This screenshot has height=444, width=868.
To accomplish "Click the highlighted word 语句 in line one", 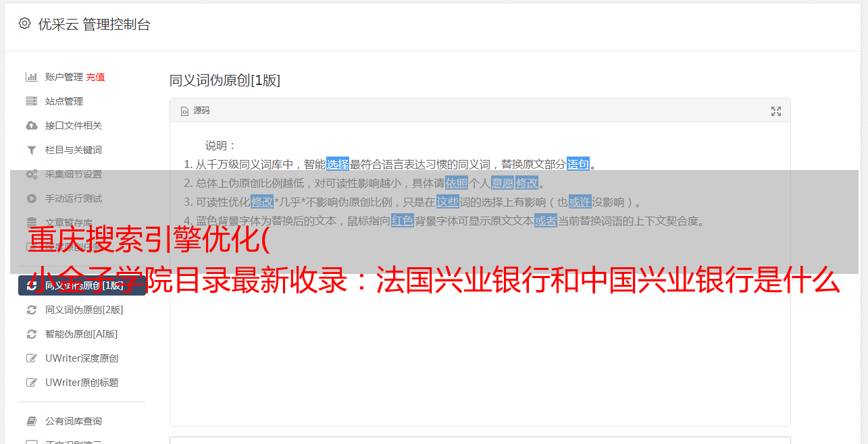I will pyautogui.click(x=578, y=164).
